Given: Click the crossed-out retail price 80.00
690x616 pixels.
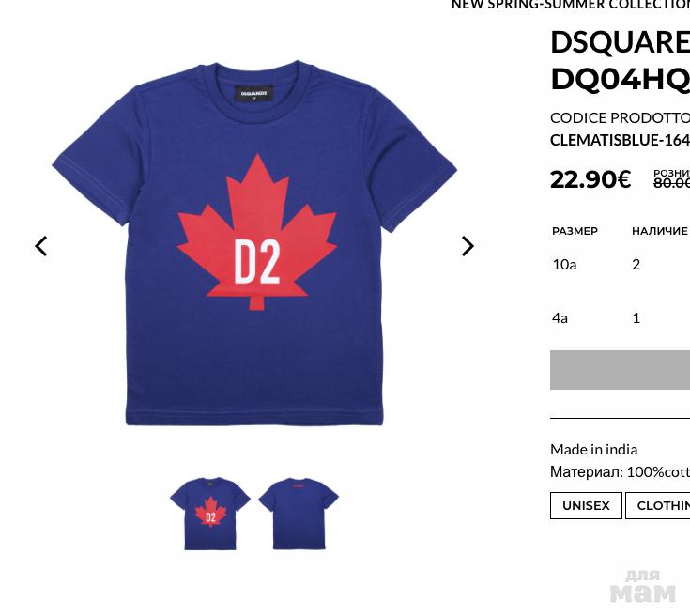Looking at the screenshot, I should (671, 182).
